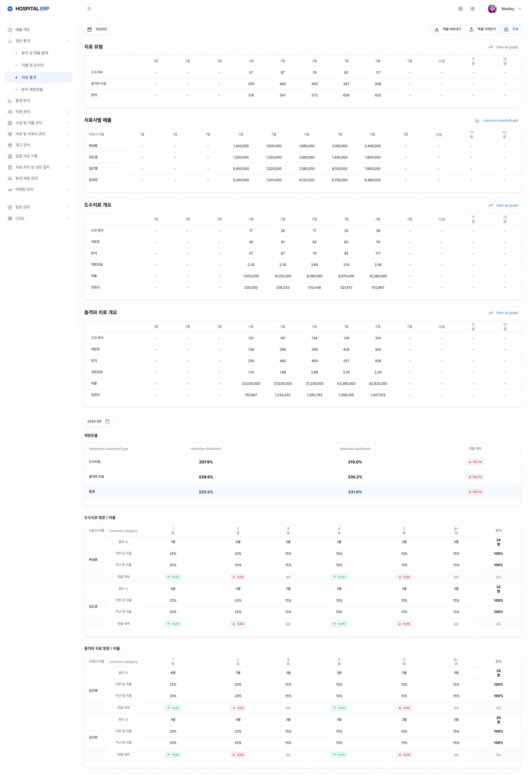The width and height of the screenshot is (532, 782).
Task: Expand the 방문 관리 submenu arrow
Action: tap(68, 207)
